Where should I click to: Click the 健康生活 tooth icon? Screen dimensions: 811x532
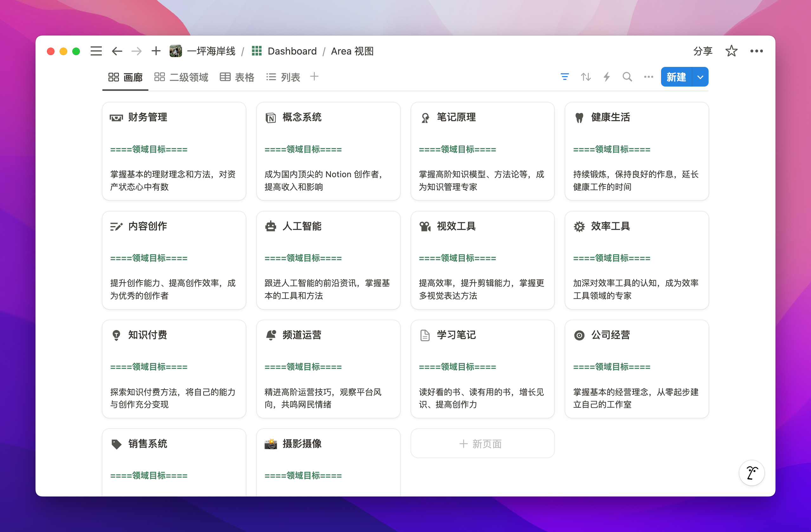(579, 118)
